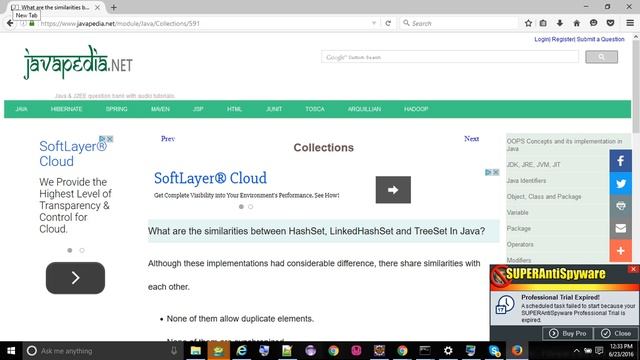Click Close button in SUPERAntiSpyware popup
The height and width of the screenshot is (360, 640).
click(616, 333)
